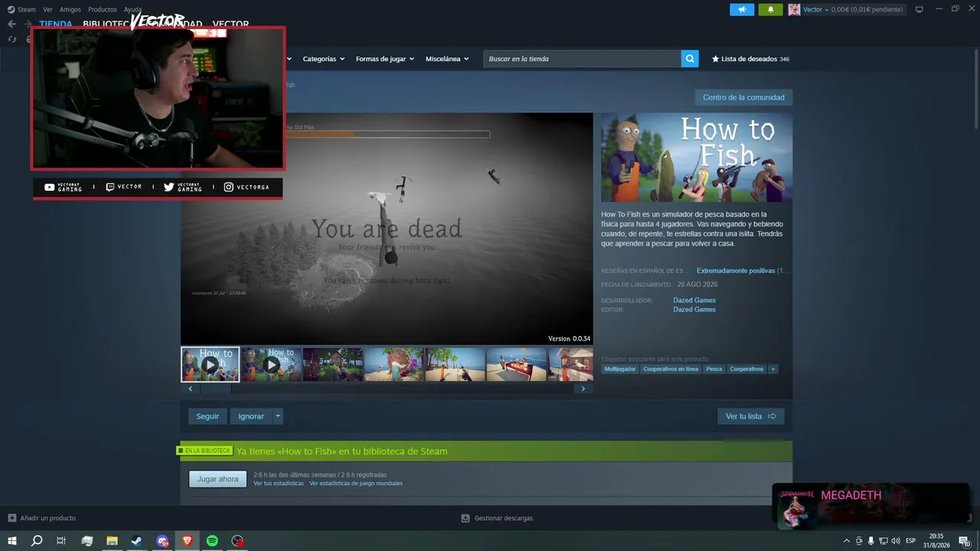Click the microphone icon in system tray
The image size is (980, 551).
tap(871, 541)
